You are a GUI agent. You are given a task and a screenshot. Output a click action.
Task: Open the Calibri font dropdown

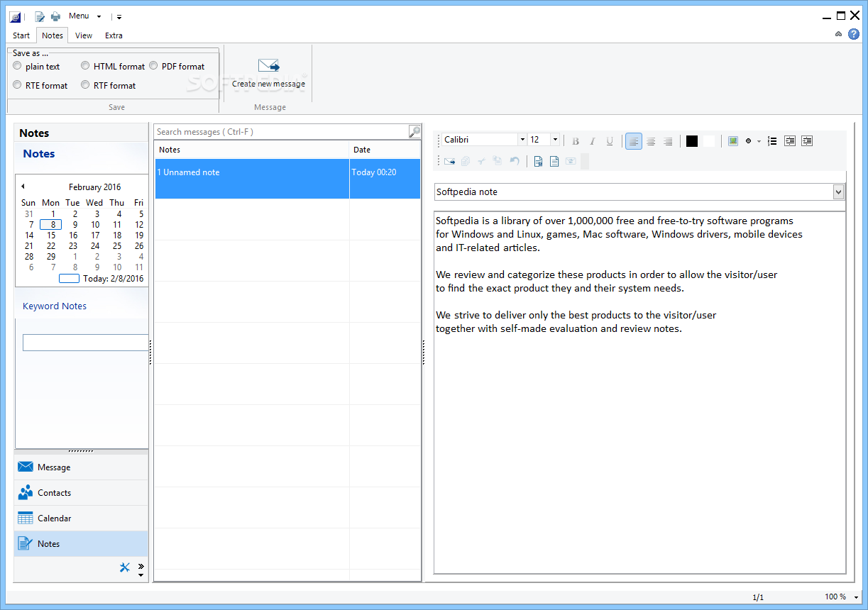coord(522,140)
